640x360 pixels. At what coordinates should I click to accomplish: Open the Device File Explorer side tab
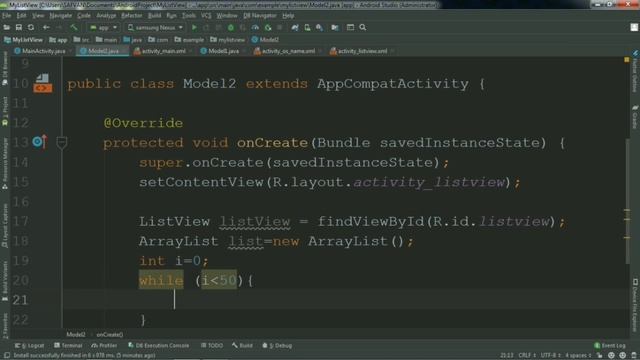[635, 305]
